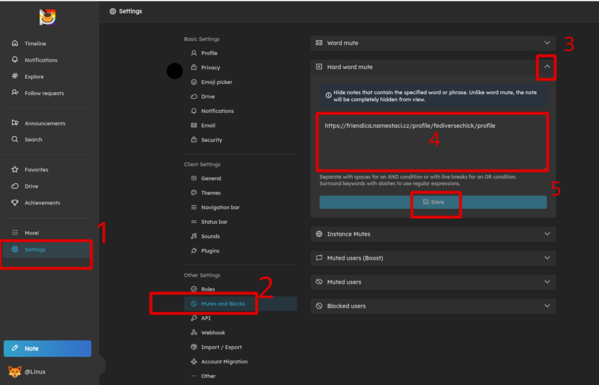599x385 pixels.
Task: Click the Account Migration plane icon
Action: click(194, 361)
